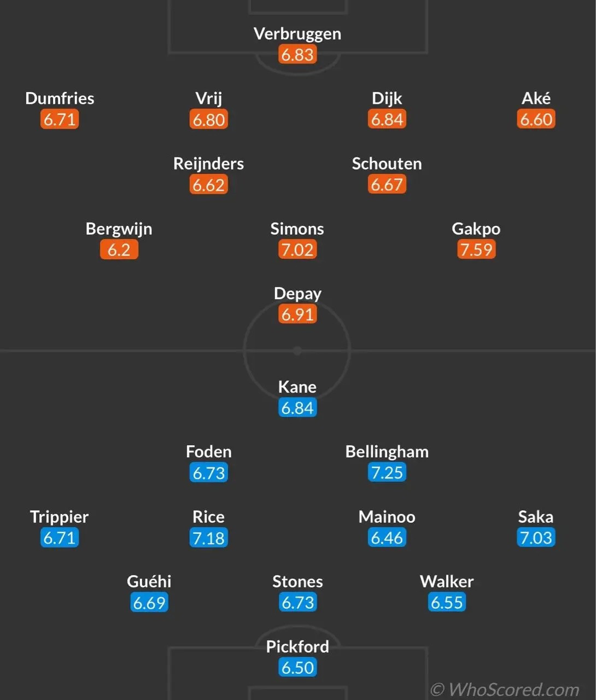Select Foden's player name

[209, 452]
